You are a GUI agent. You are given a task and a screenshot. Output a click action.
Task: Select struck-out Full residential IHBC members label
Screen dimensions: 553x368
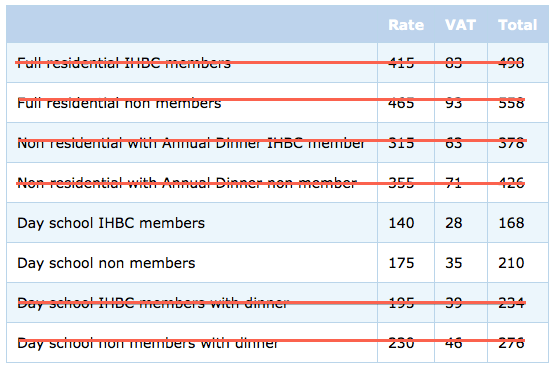coord(124,63)
